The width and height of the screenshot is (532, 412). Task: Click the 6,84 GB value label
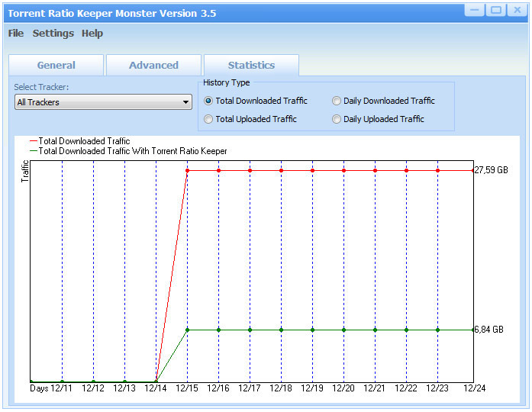(x=489, y=330)
